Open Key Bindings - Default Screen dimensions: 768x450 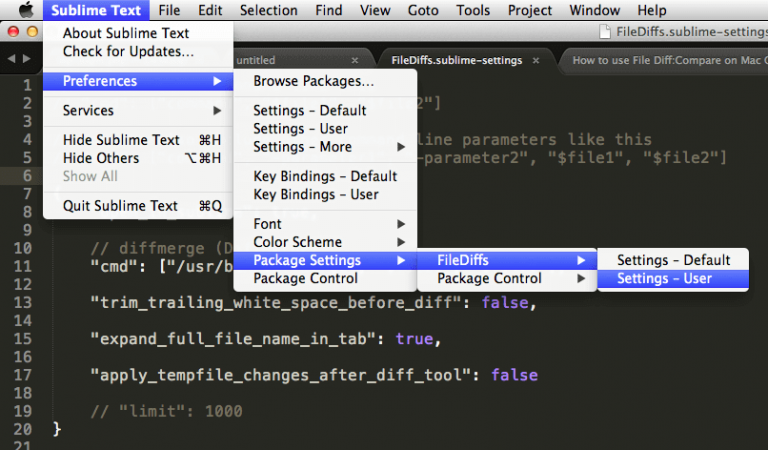pyautogui.click(x=325, y=176)
